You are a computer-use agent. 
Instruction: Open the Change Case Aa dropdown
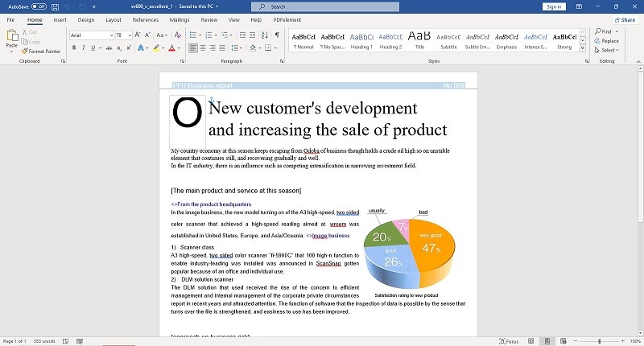[162, 35]
